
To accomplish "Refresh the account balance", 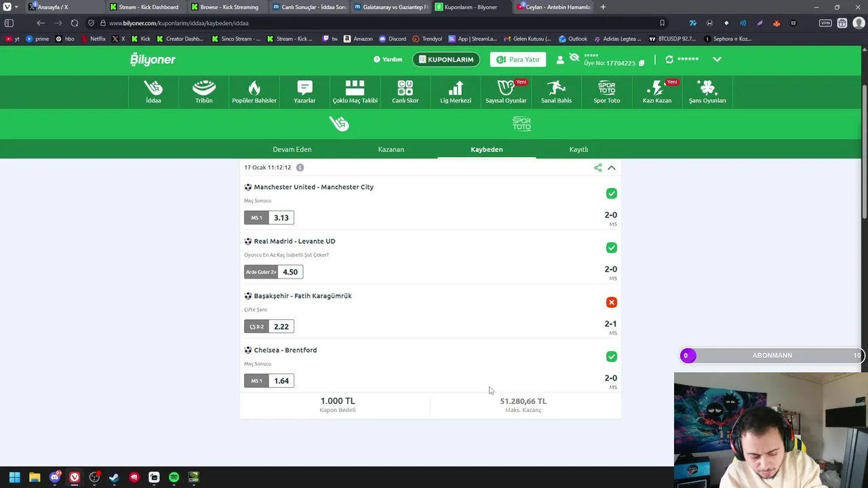I will 669,59.
